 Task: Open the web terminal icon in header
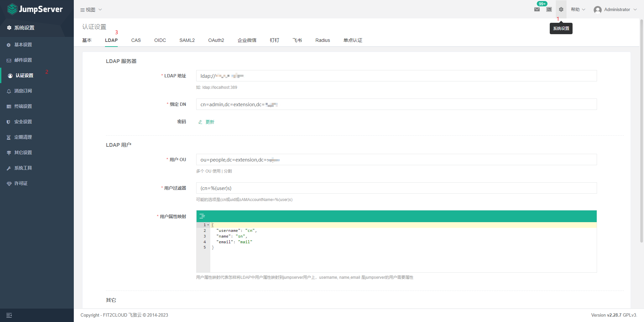(x=549, y=9)
